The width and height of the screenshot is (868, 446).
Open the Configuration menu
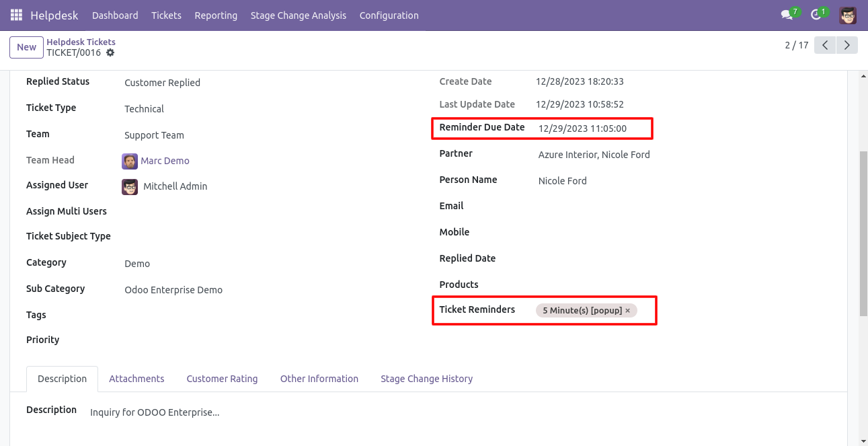[389, 15]
